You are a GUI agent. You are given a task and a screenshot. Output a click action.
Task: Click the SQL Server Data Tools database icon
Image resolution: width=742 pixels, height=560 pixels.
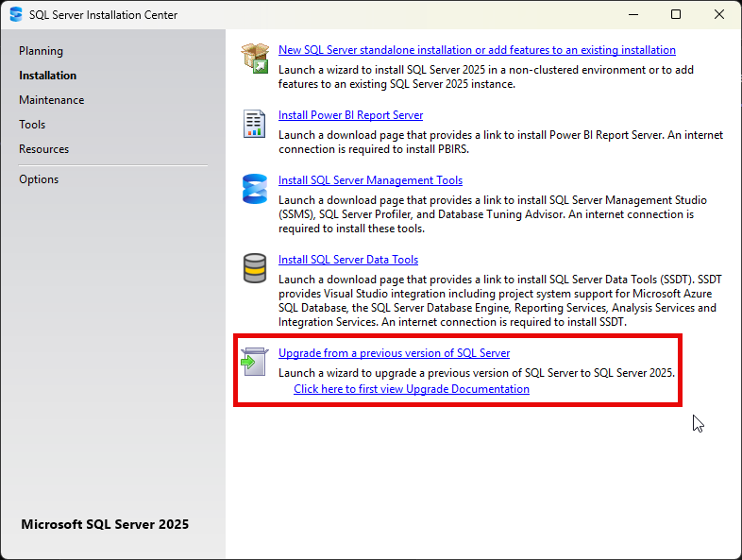pyautogui.click(x=255, y=268)
